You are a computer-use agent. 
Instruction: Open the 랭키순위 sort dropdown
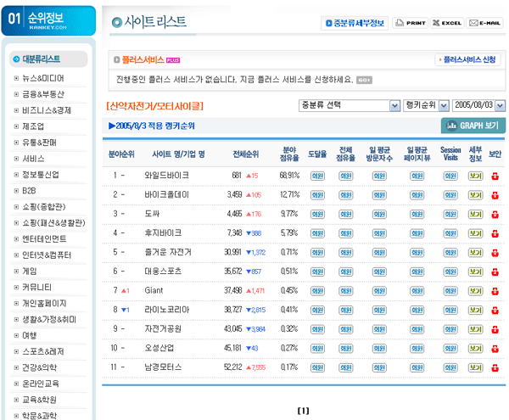tap(426, 105)
